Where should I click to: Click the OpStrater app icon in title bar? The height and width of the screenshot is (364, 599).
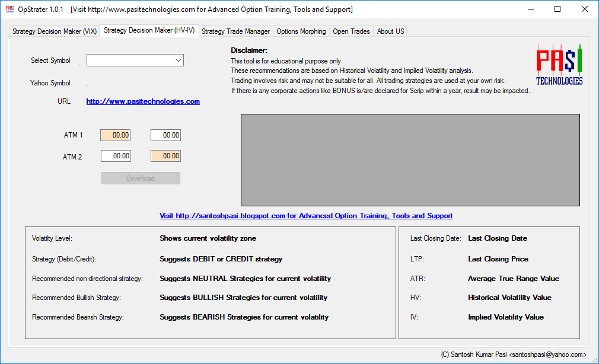(x=9, y=9)
